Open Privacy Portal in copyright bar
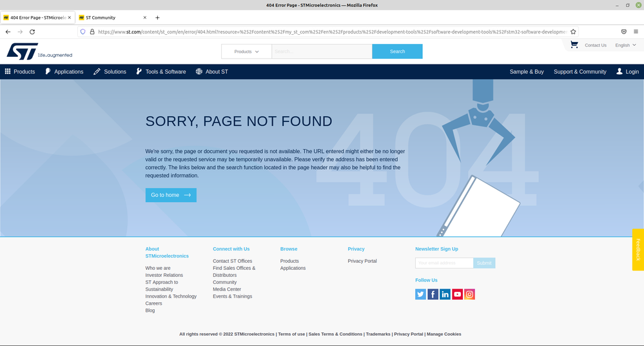The height and width of the screenshot is (346, 644). tap(409, 334)
